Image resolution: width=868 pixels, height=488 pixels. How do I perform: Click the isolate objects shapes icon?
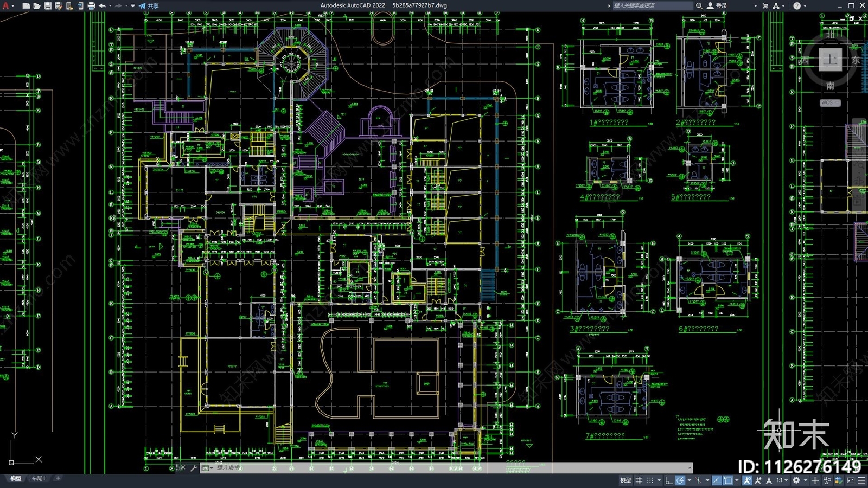[827, 480]
